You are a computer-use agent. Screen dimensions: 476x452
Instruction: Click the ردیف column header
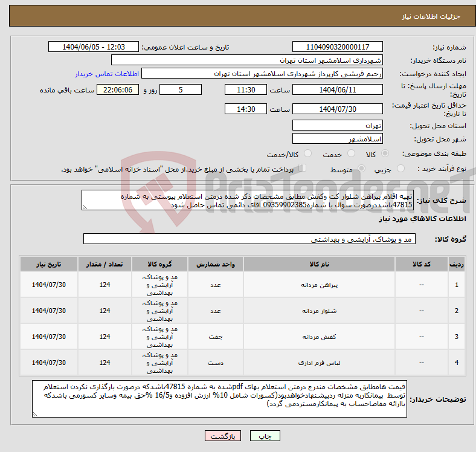pos(456,264)
